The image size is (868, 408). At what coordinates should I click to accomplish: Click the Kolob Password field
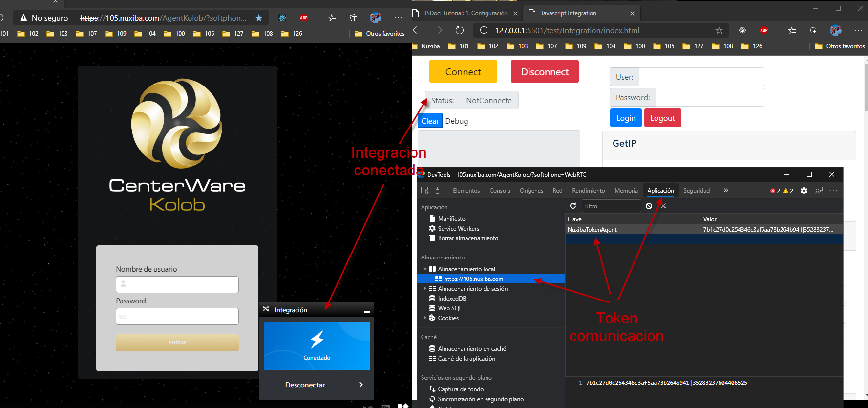(x=177, y=316)
